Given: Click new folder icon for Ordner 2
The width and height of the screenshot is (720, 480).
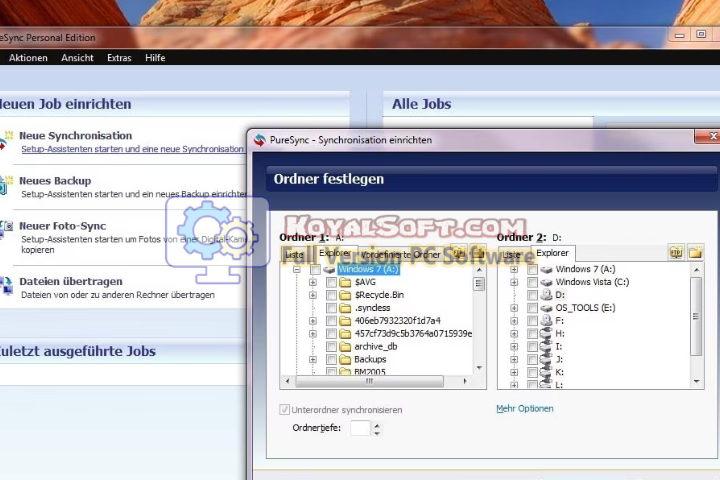Looking at the screenshot, I should (695, 252).
